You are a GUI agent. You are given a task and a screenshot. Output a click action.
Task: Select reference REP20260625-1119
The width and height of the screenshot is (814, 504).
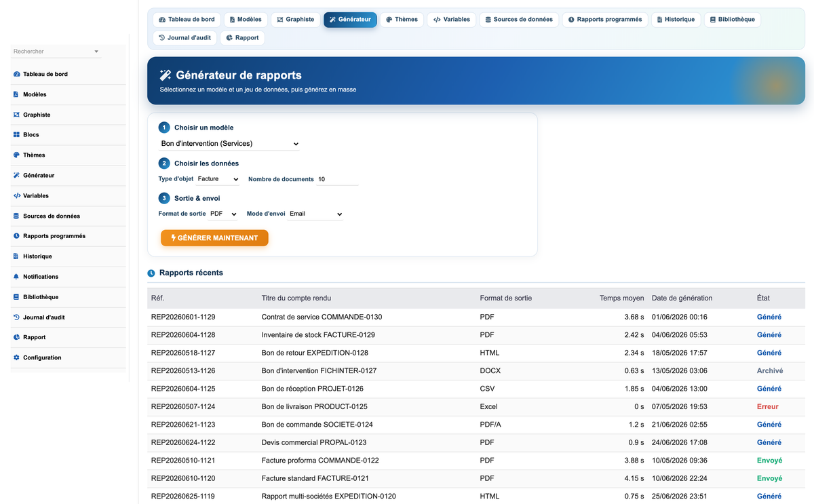click(x=183, y=497)
